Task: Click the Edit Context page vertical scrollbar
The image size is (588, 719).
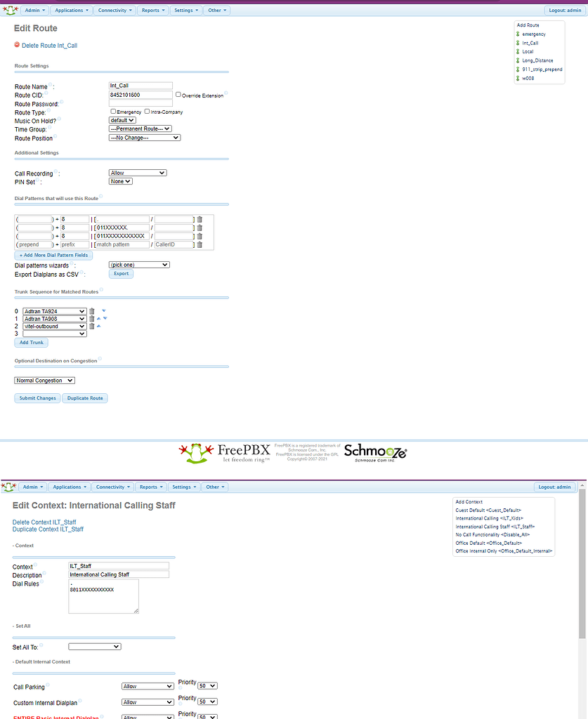Action: pyautogui.click(x=582, y=562)
